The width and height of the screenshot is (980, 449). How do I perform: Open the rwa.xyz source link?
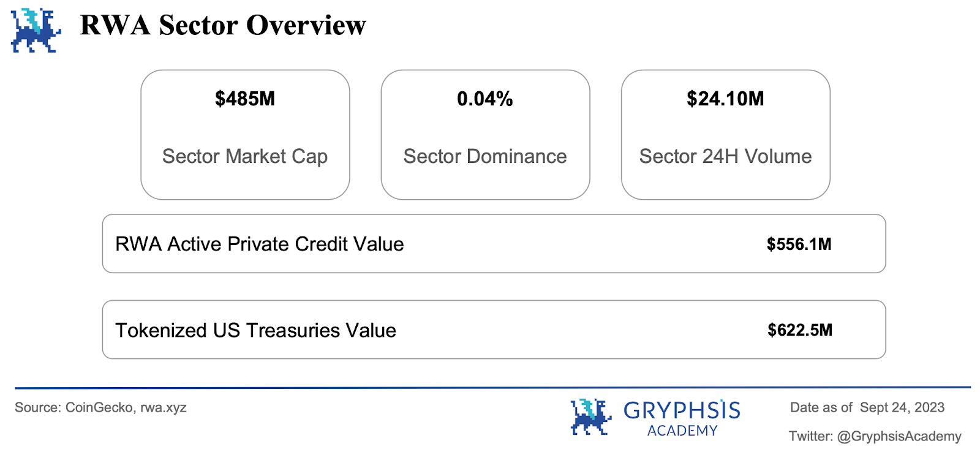[164, 407]
